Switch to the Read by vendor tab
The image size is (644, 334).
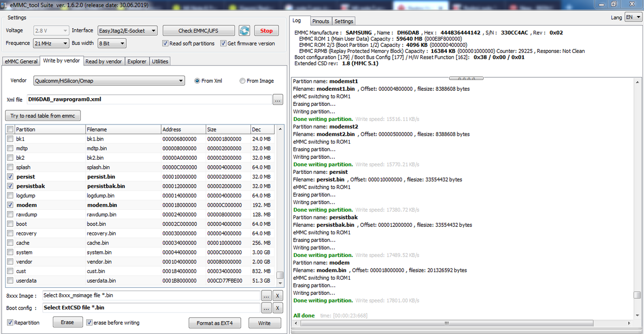pyautogui.click(x=104, y=61)
